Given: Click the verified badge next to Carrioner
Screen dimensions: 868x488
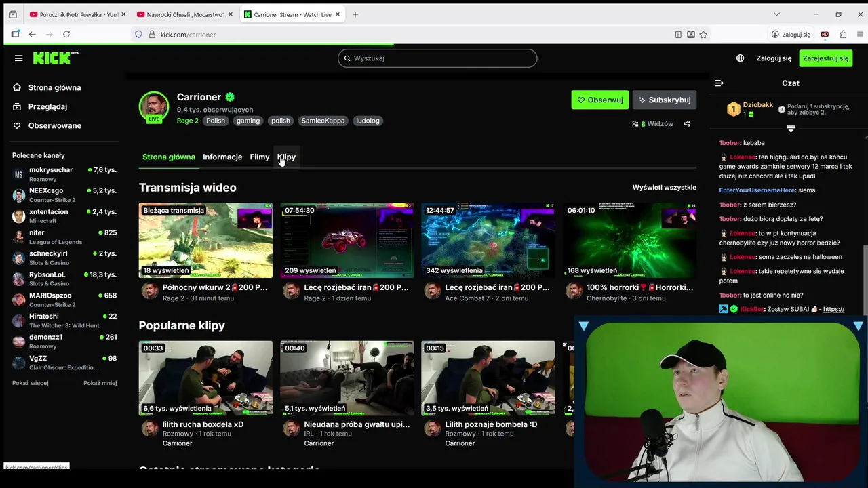Looking at the screenshot, I should click(x=231, y=97).
